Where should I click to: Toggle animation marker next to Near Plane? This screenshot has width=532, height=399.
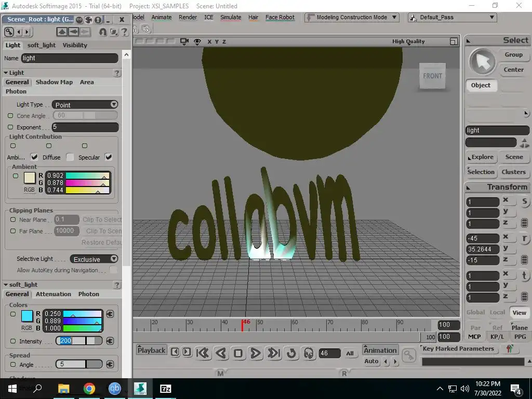(x=13, y=220)
